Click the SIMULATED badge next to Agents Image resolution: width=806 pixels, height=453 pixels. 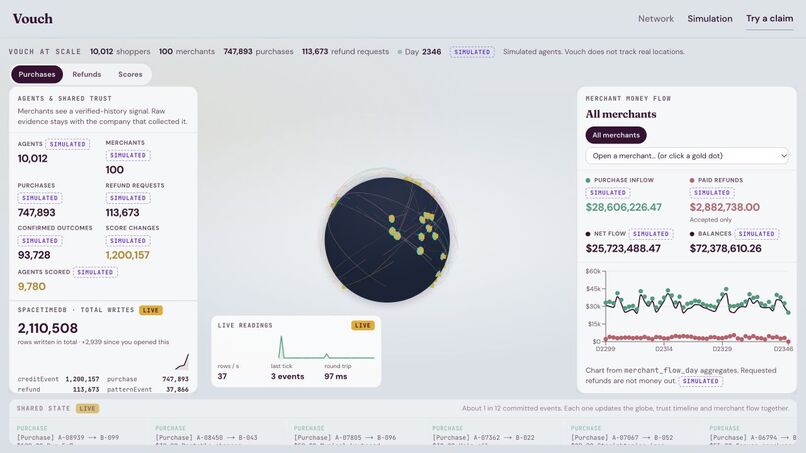[68, 144]
